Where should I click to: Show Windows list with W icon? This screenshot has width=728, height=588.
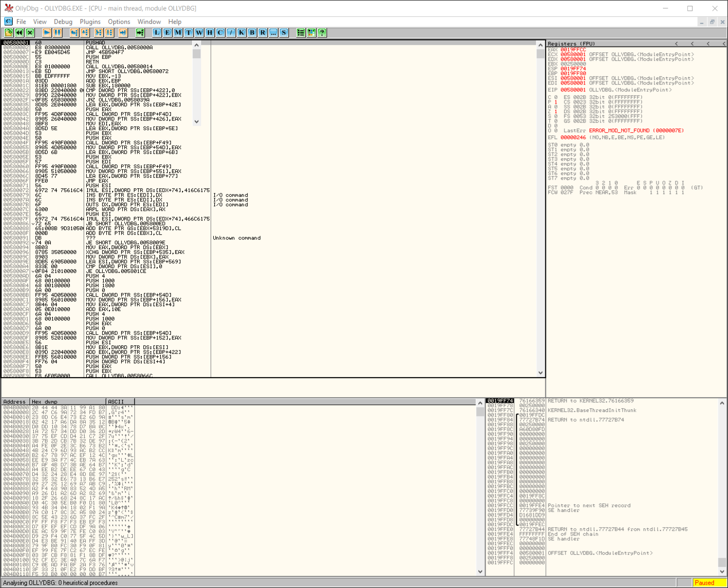click(x=199, y=33)
